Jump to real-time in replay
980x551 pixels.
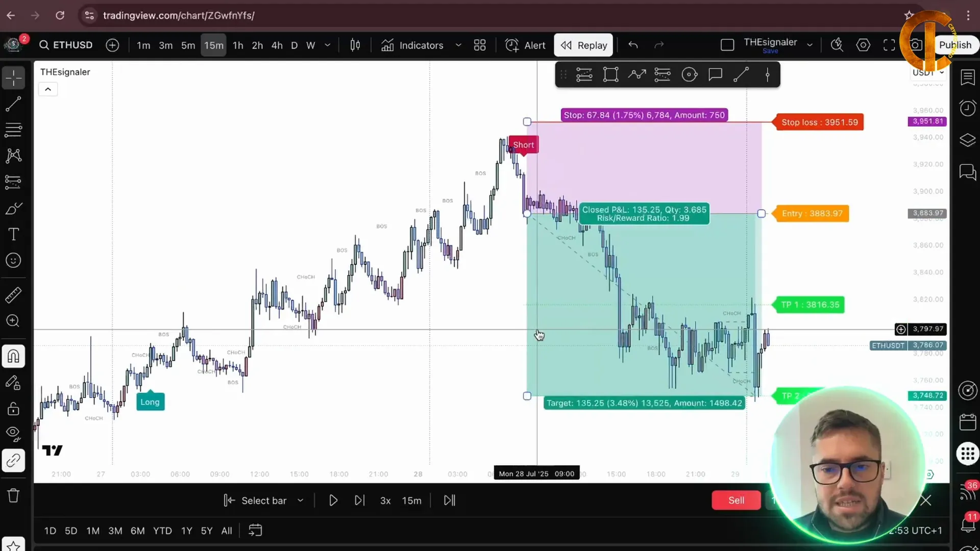(x=450, y=500)
